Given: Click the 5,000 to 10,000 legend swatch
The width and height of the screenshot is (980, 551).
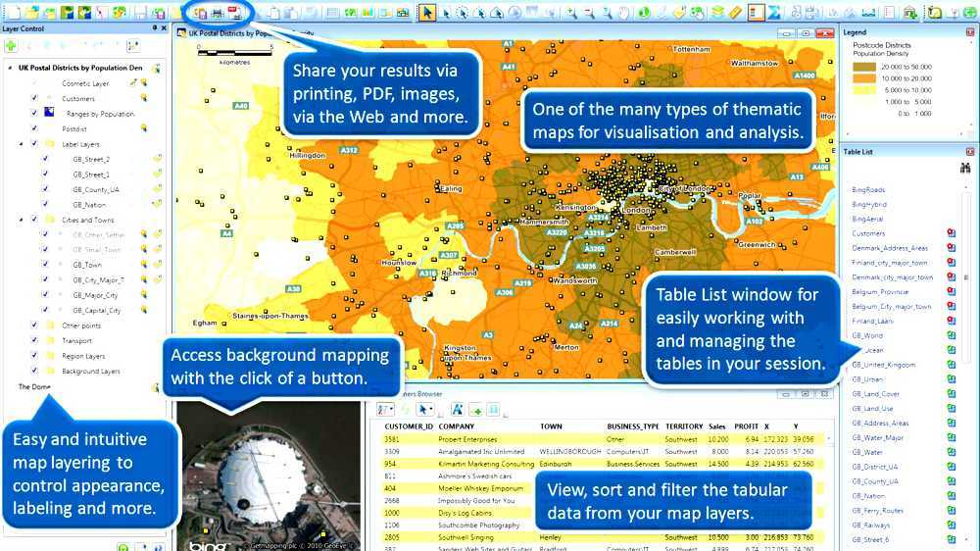Looking at the screenshot, I should (864, 90).
